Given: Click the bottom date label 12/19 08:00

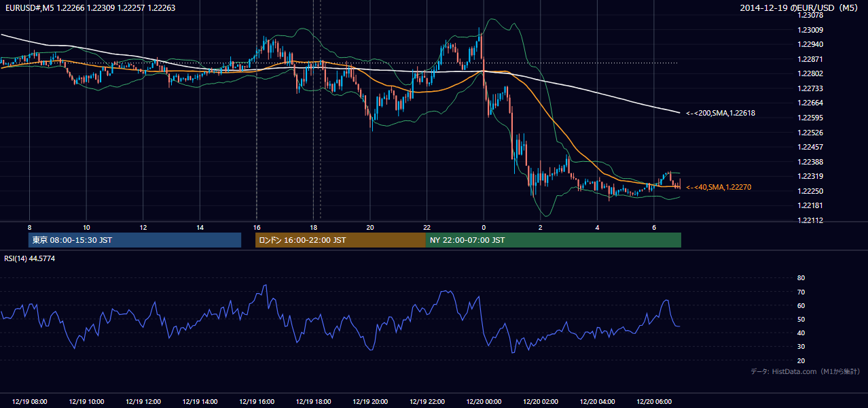Looking at the screenshot, I should 29,402.
